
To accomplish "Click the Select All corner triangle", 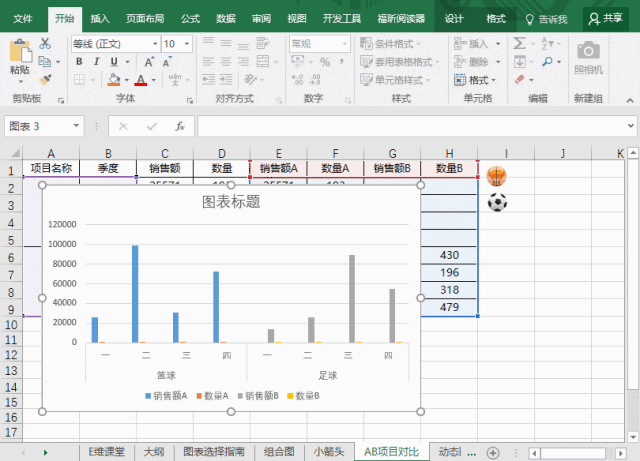I will click(16, 154).
